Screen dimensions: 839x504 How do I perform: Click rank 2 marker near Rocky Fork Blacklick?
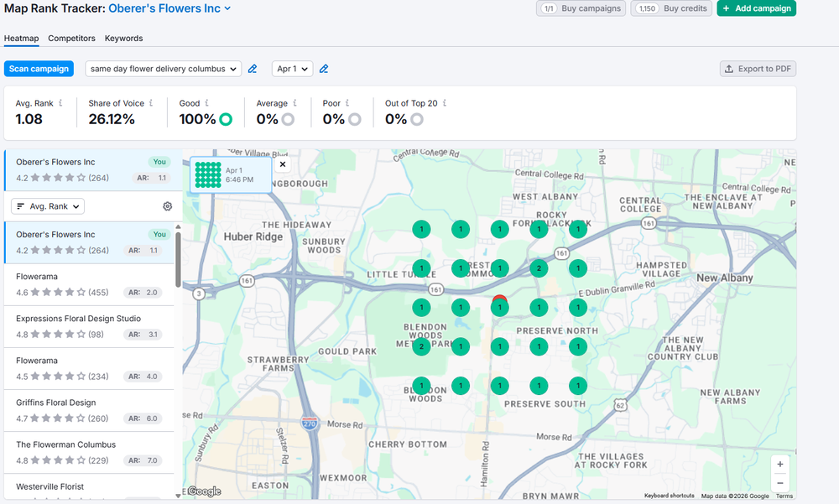(539, 268)
